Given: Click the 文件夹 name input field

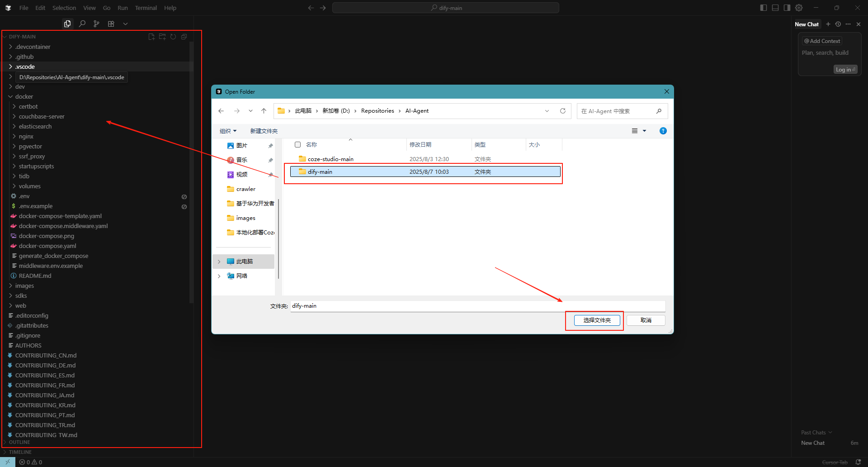Looking at the screenshot, I should tap(478, 306).
